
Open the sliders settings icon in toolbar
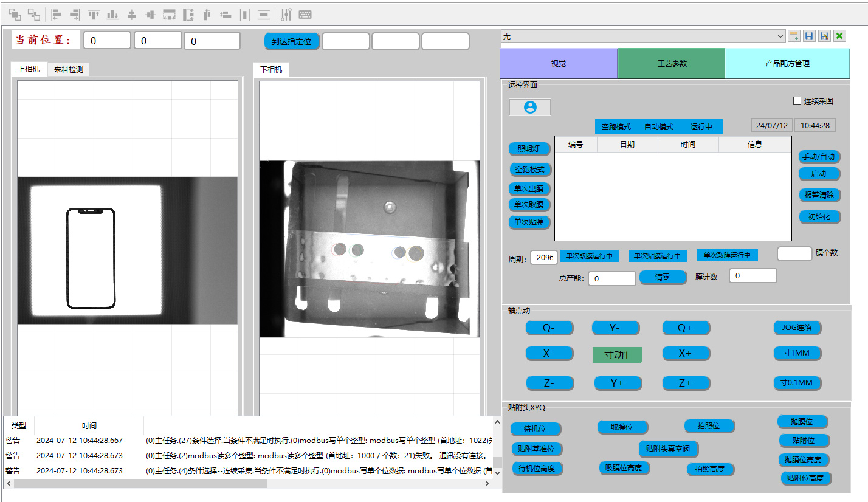(286, 14)
